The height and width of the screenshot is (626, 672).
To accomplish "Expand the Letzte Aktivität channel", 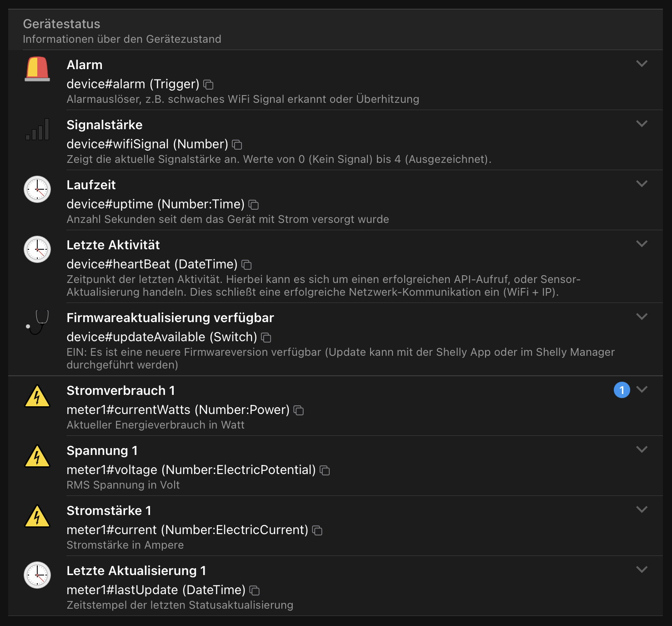I will coord(642,244).
